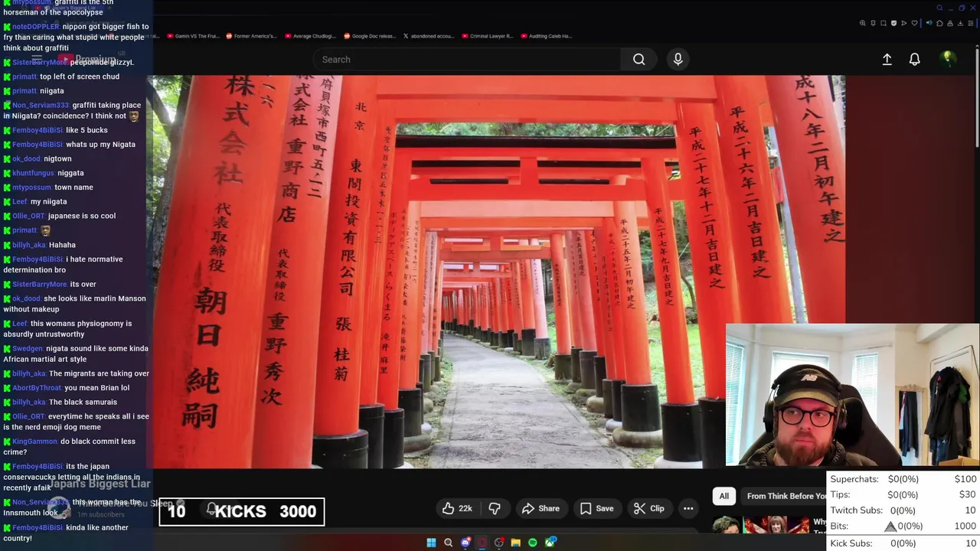The image size is (980, 551).
Task: Open Criminal Lawyer R... bookmark
Action: (x=486, y=36)
